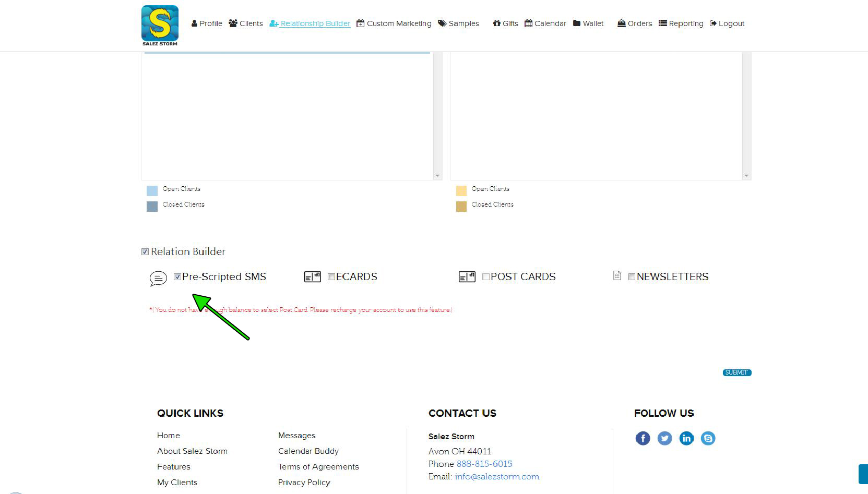Click the Salez Storm logo
This screenshot has height=494, width=868.
coord(160,25)
